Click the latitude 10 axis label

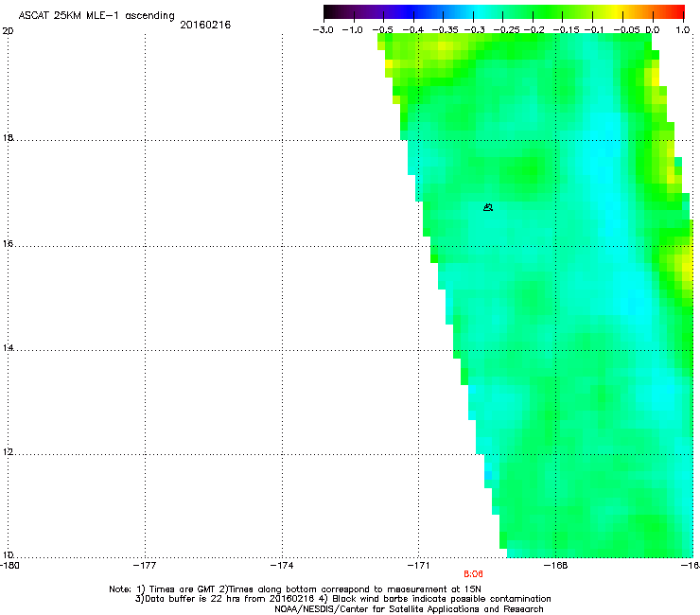point(8,555)
